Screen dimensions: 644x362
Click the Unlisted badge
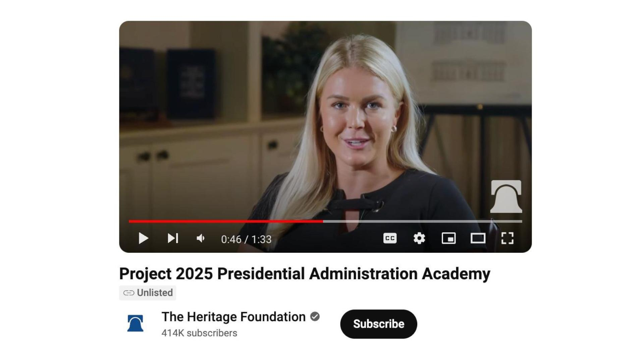click(148, 293)
